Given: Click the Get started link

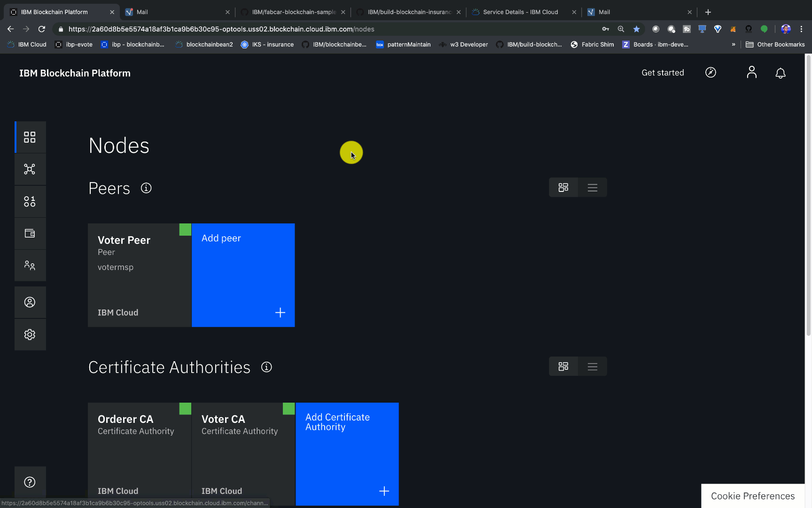Looking at the screenshot, I should pyautogui.click(x=663, y=72).
